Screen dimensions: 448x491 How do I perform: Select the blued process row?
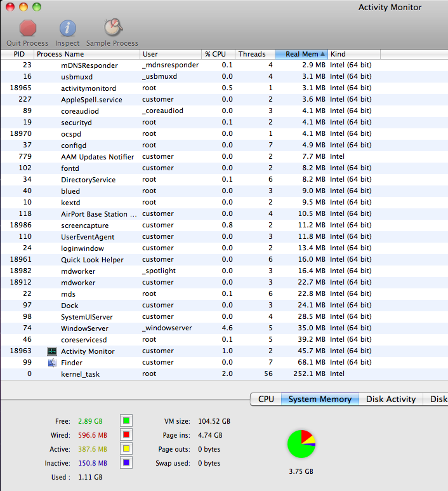click(224, 191)
